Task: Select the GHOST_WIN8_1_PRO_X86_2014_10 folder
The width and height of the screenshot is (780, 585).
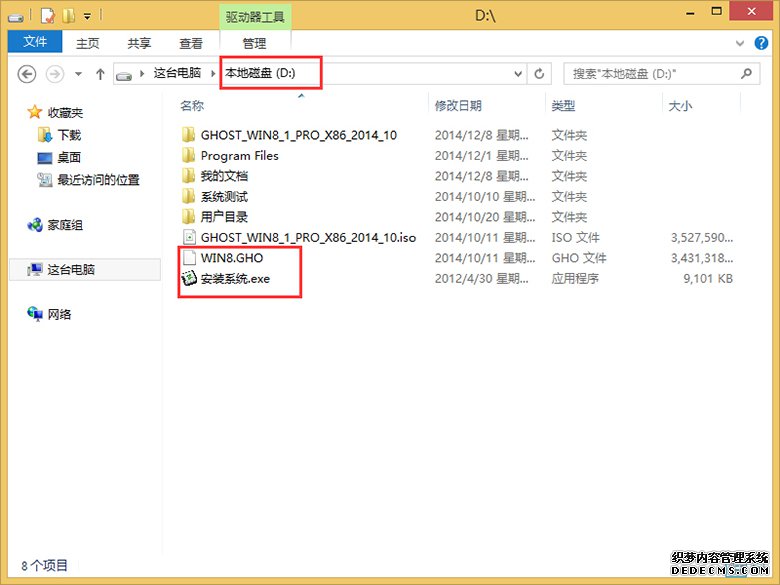Action: [298, 135]
